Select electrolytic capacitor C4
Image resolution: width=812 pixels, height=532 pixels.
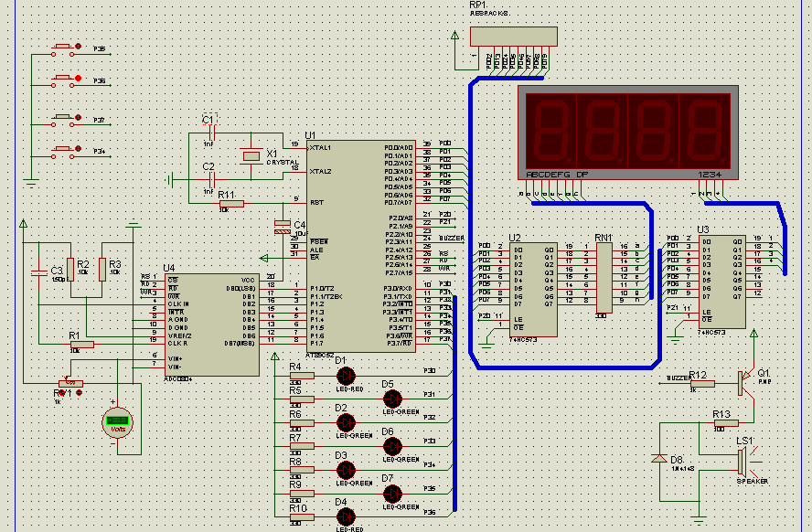coord(283,227)
